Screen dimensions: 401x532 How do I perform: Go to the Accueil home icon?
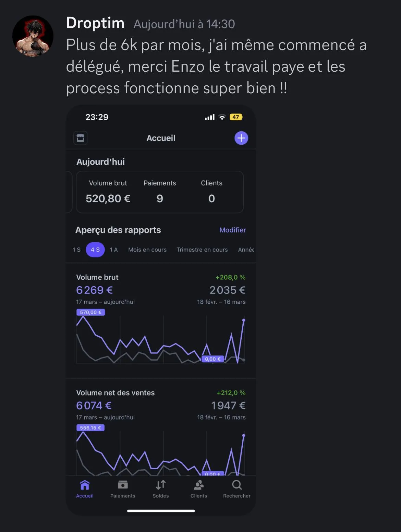pos(85,485)
